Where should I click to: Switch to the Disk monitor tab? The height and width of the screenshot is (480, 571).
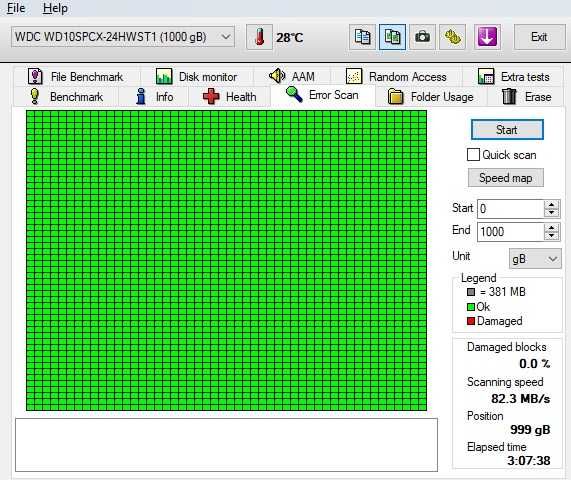(x=197, y=76)
